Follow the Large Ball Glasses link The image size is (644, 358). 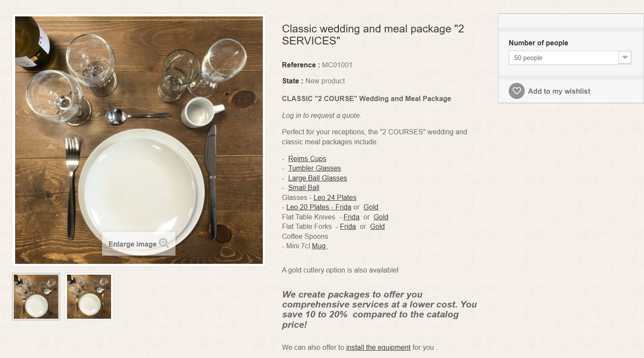click(317, 178)
